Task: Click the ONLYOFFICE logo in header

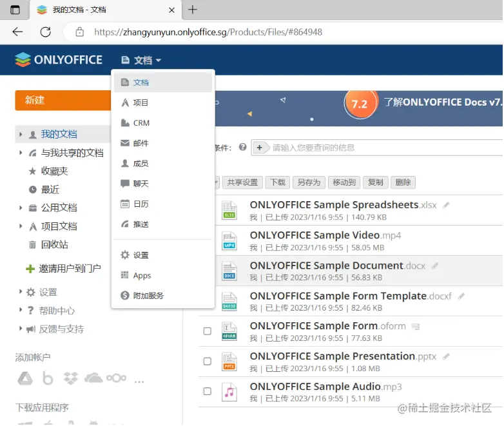Action: coord(59,60)
